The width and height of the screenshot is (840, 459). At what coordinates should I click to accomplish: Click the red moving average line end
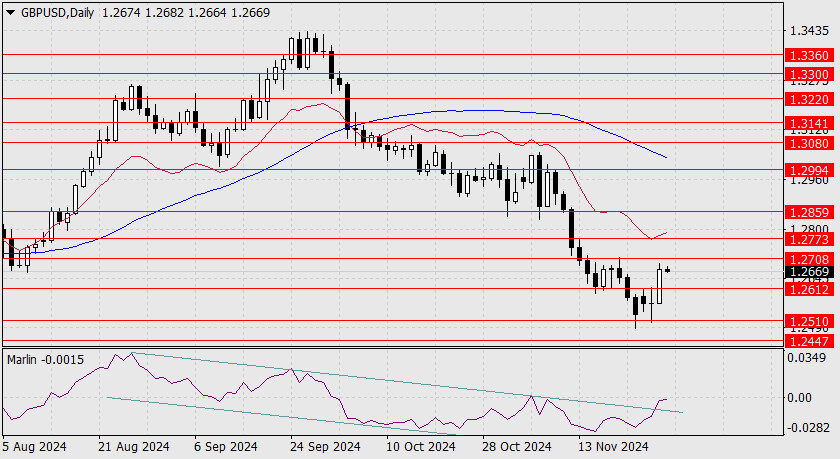coord(666,233)
